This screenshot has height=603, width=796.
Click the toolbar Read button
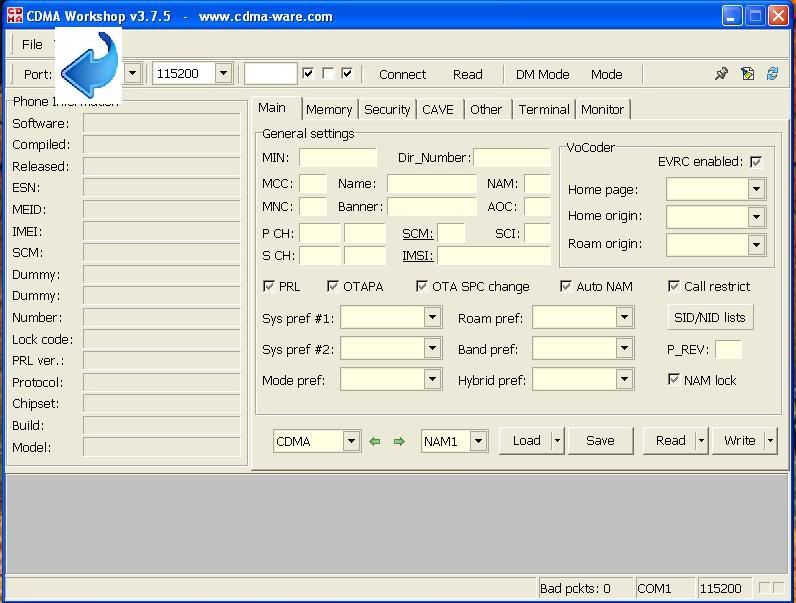(x=468, y=75)
